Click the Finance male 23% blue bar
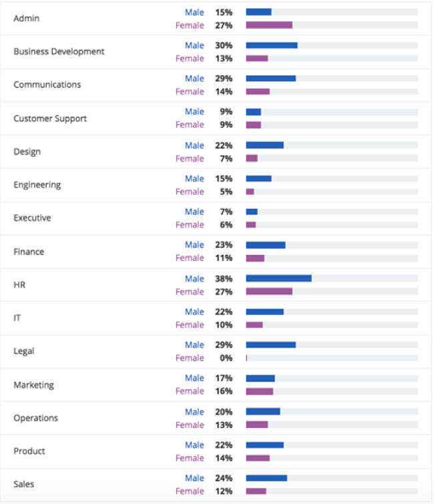Viewport: 434px width, 504px height. tap(265, 245)
